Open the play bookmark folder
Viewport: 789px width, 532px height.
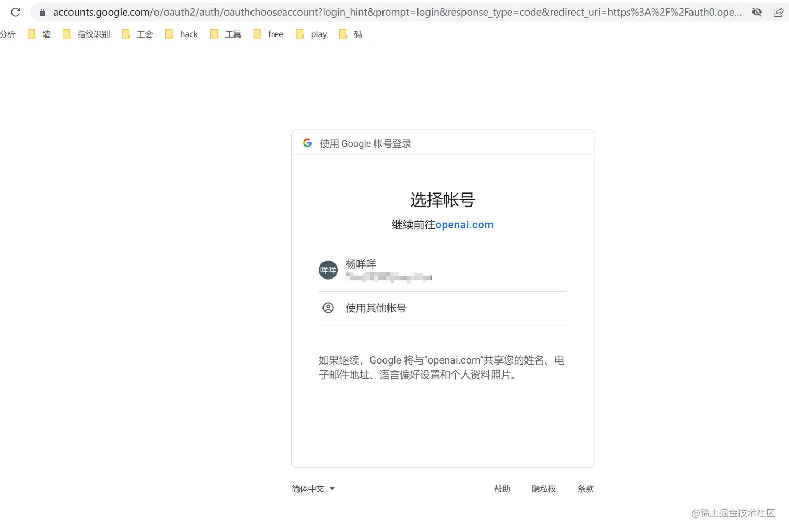pyautogui.click(x=311, y=34)
